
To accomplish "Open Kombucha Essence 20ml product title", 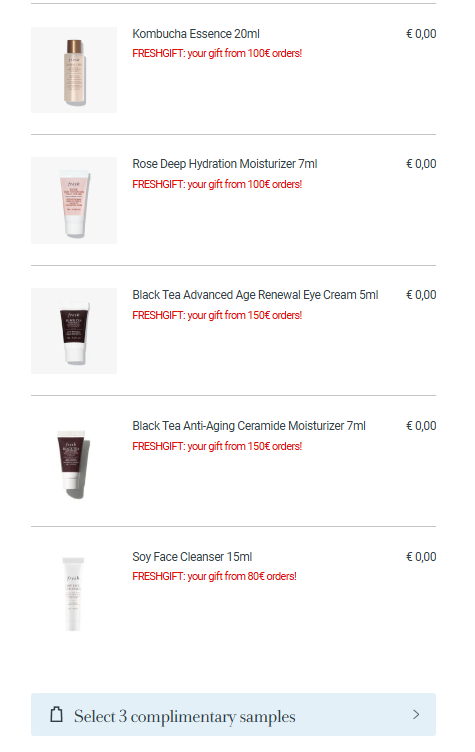I will [196, 34].
